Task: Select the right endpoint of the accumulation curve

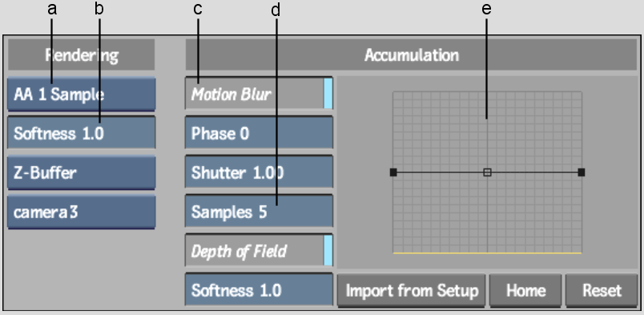Action: tap(582, 172)
